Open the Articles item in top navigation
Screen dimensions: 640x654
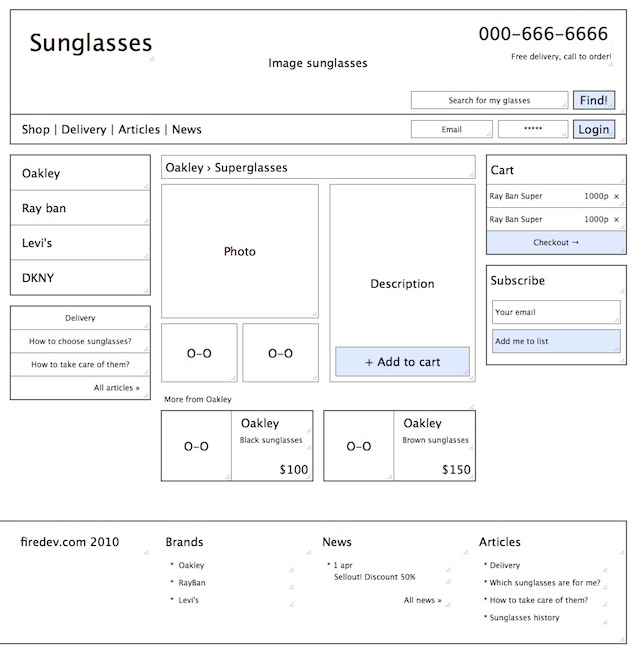point(139,129)
